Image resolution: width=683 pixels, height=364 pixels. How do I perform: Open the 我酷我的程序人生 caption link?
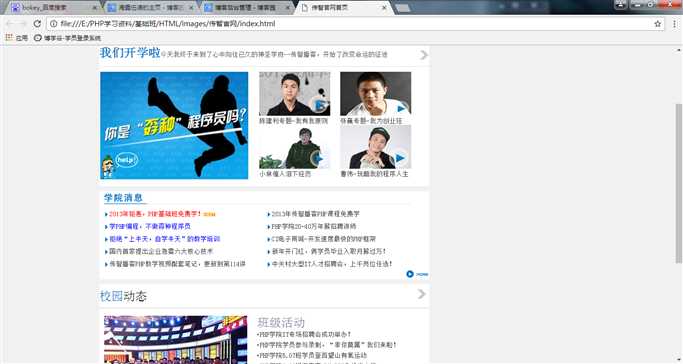(374, 174)
